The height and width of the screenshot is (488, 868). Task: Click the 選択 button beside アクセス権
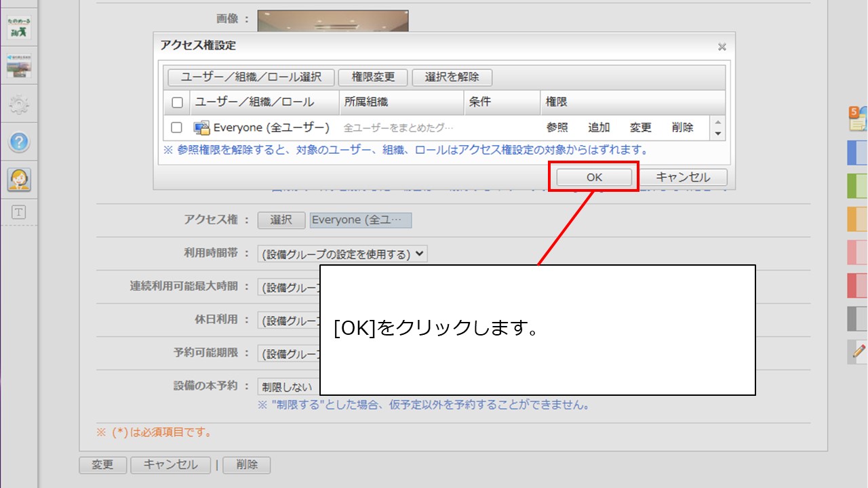(x=281, y=220)
